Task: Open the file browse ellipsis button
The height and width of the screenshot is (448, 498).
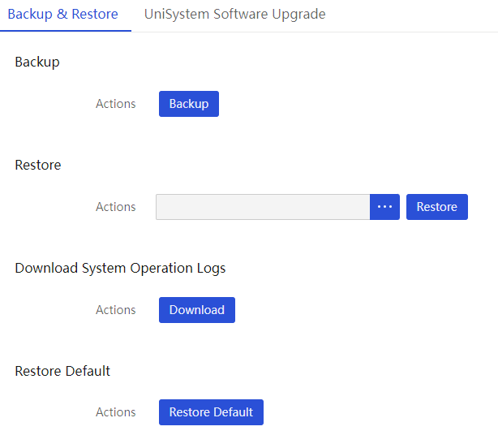Action: [x=384, y=207]
